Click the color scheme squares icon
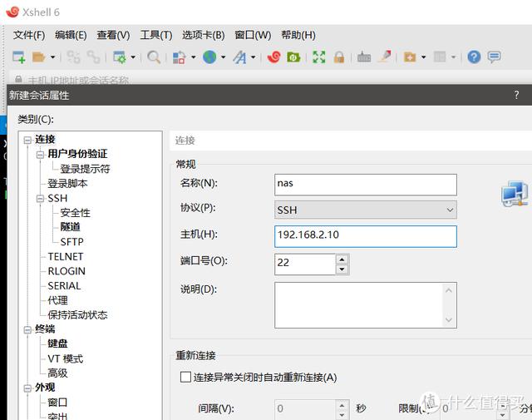This screenshot has width=532, height=420. [180, 57]
